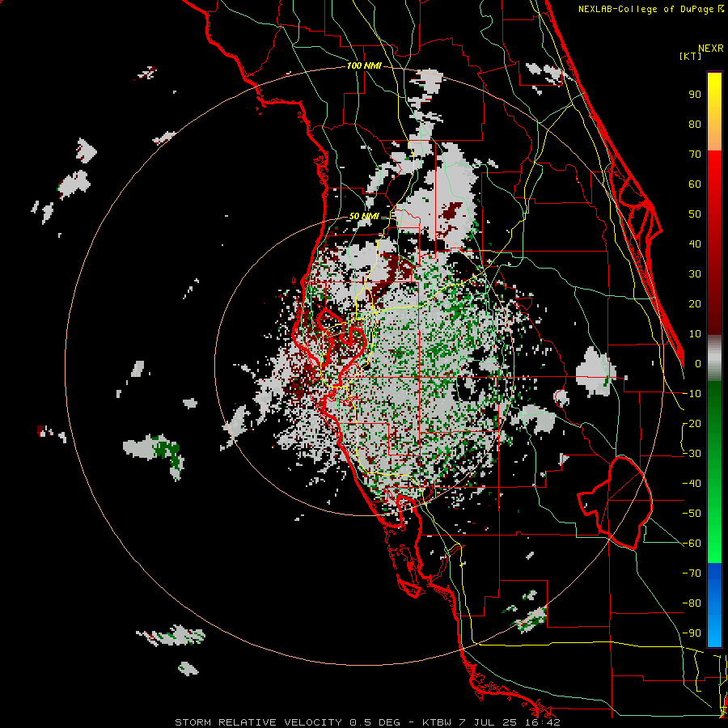Click the NEXLAB-College of DuPage credit text
The image size is (728, 728).
pyautogui.click(x=647, y=9)
